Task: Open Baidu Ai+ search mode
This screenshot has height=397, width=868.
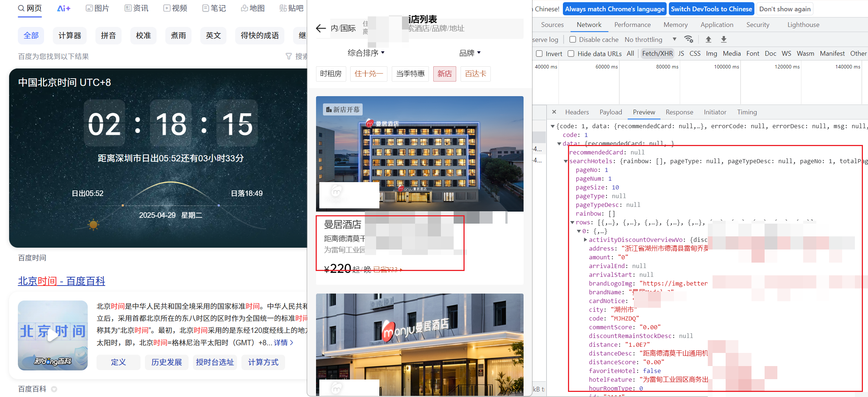Action: pyautogui.click(x=64, y=8)
